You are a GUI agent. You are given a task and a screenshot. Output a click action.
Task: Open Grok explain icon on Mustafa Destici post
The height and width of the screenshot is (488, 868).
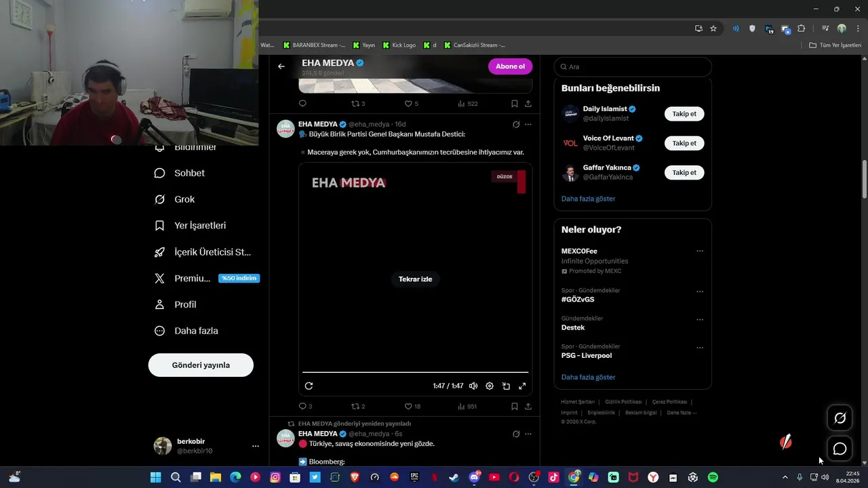click(516, 125)
